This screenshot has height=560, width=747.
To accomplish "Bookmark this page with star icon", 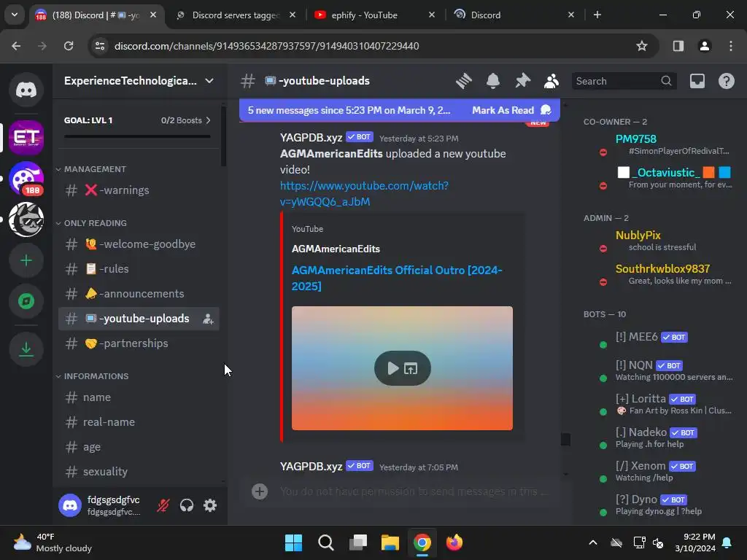I will point(642,46).
